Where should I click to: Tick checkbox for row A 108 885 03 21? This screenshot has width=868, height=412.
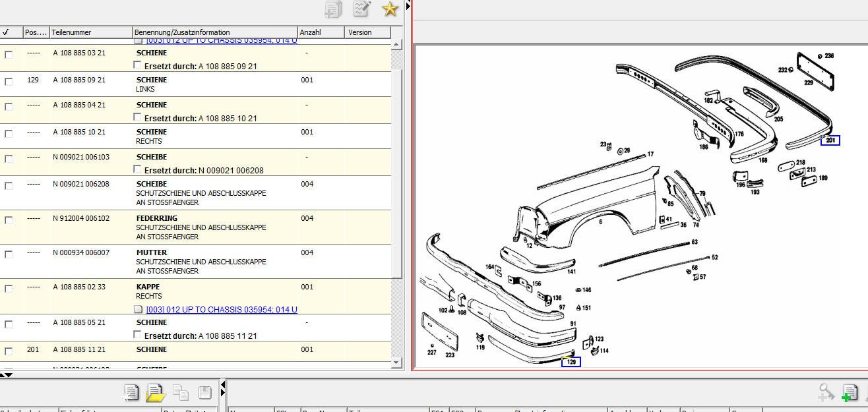[9, 55]
